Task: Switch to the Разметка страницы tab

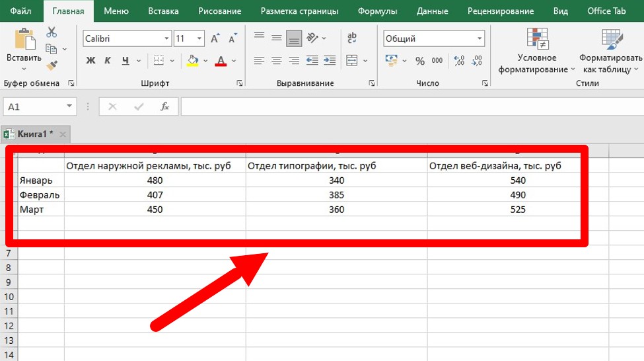Action: point(299,11)
